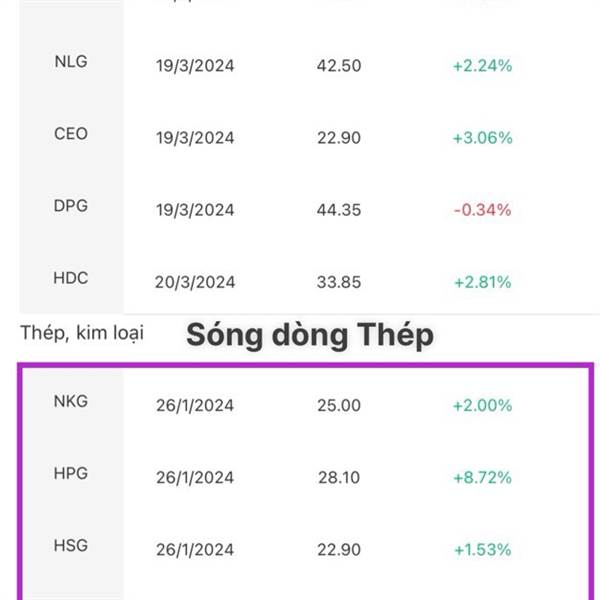Image resolution: width=600 pixels, height=600 pixels.
Task: Click the HDC price 33.85
Action: 337,282
